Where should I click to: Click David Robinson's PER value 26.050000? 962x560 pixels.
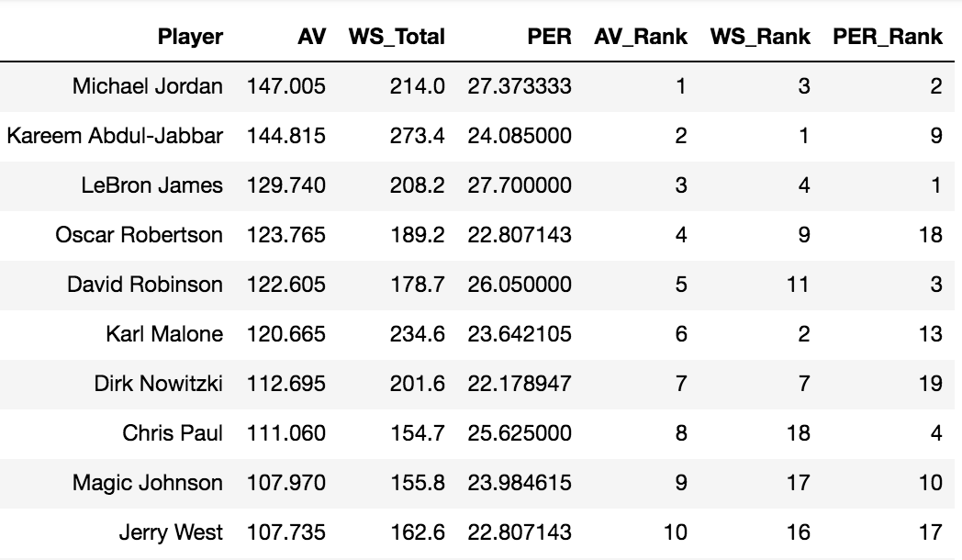tap(520, 285)
